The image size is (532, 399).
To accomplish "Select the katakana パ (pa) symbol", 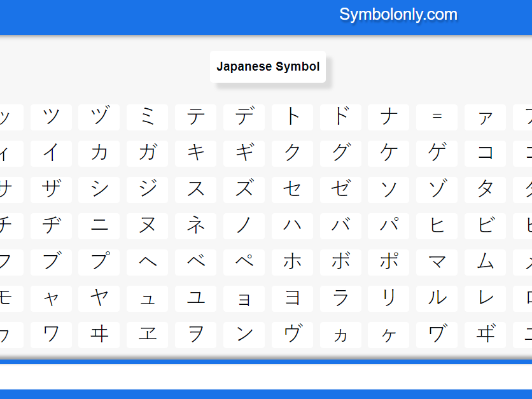I will [x=388, y=226].
